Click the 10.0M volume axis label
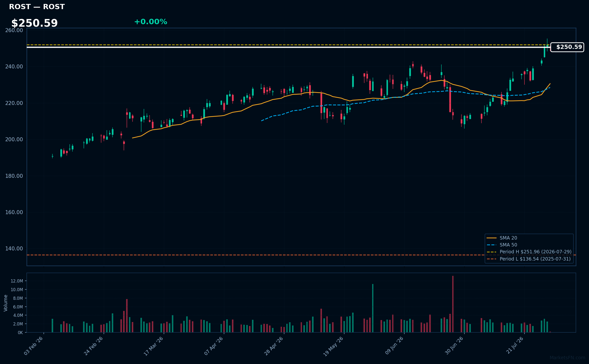 tap(17, 290)
